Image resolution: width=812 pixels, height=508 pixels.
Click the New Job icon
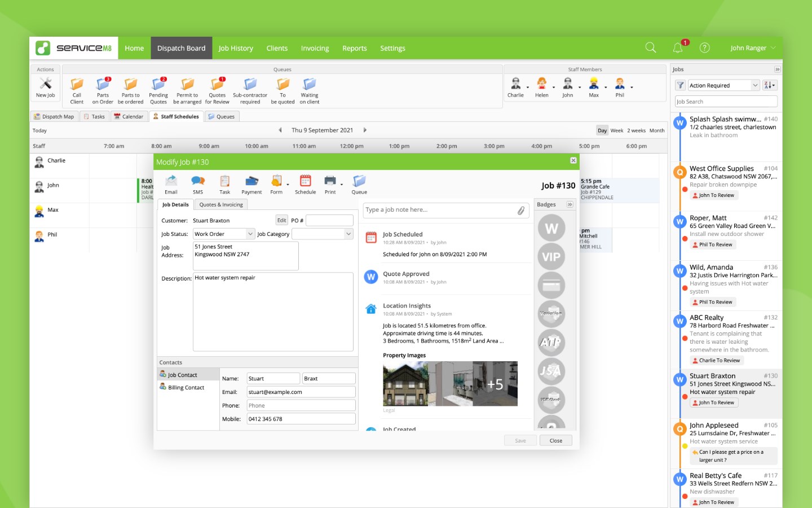point(46,84)
